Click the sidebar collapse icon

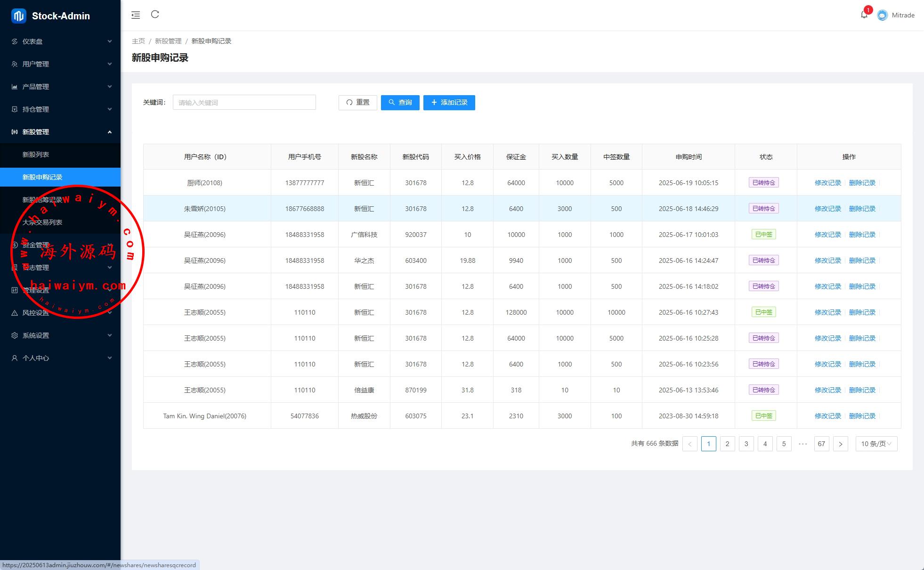(136, 15)
